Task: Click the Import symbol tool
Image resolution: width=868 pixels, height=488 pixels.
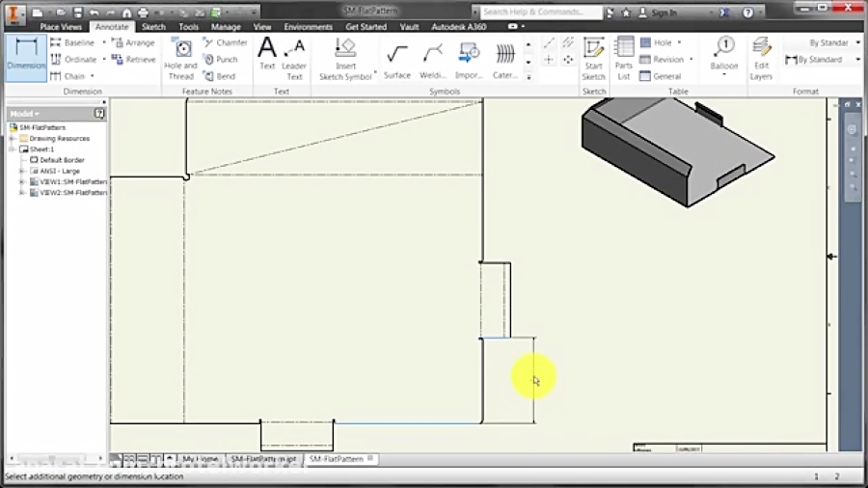Action: point(469,62)
